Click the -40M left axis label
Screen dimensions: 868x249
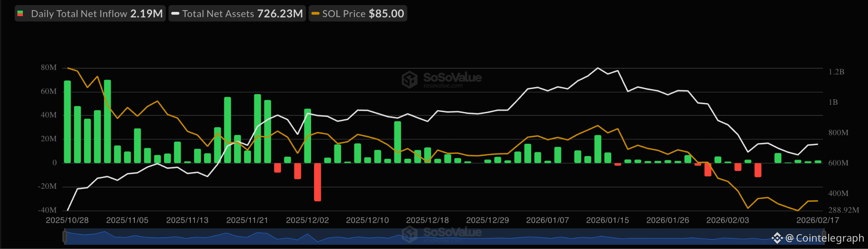(47, 210)
